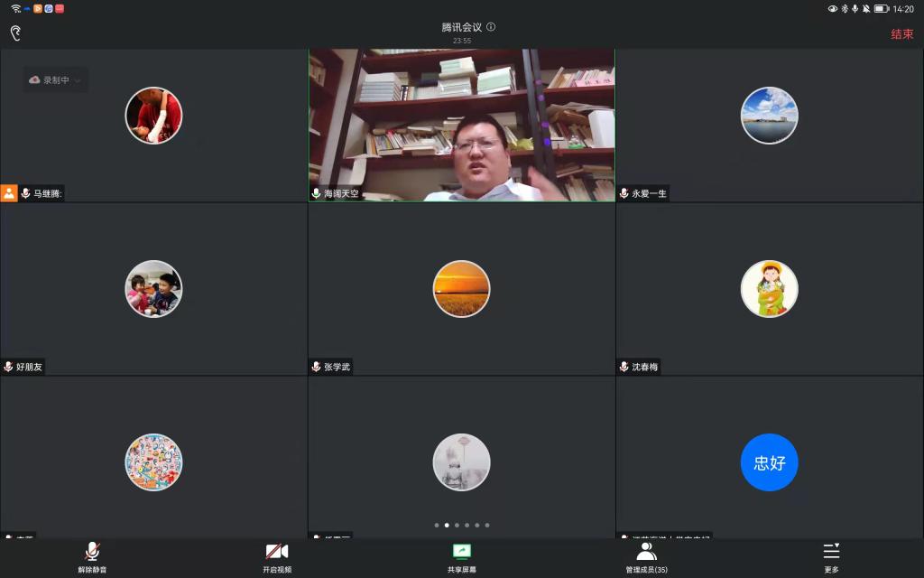Viewport: 924px width, 578px height.
Task: Go to first page indicator dot
Action: [x=436, y=525]
